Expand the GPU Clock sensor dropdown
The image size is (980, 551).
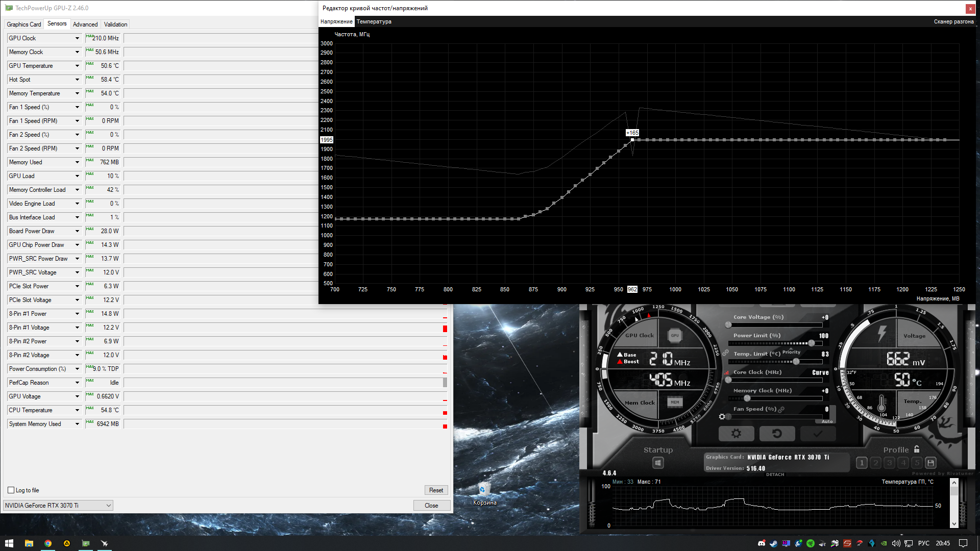[x=78, y=38]
